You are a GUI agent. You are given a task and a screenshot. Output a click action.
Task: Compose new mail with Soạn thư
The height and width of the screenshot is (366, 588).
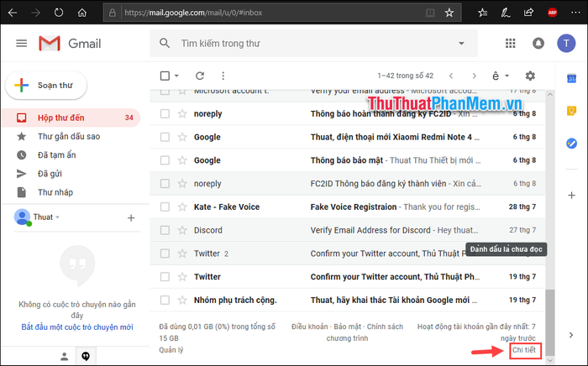point(46,86)
